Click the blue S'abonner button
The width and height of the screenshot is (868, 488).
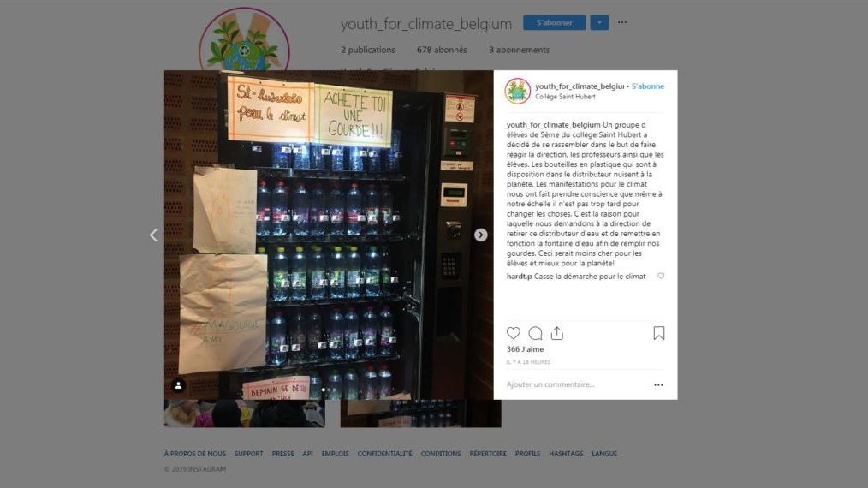coord(554,23)
